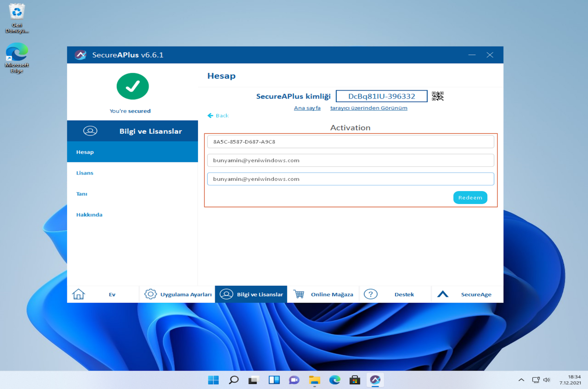Follow the Ana sayfa link
Viewport: 588px width, 389px height.
[x=307, y=108]
